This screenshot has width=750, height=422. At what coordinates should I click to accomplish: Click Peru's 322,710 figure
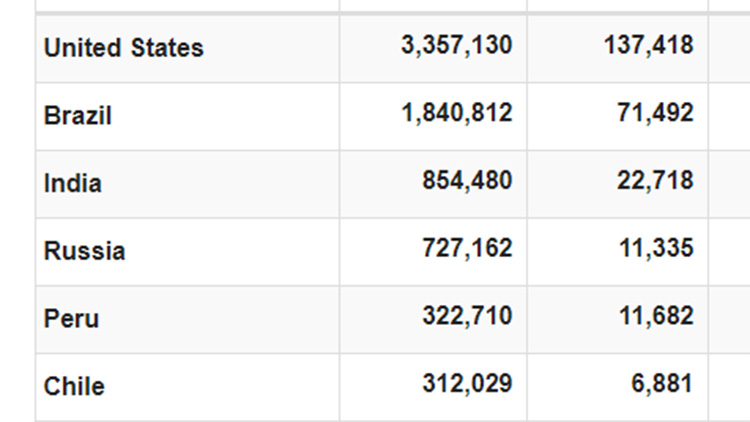tap(468, 317)
